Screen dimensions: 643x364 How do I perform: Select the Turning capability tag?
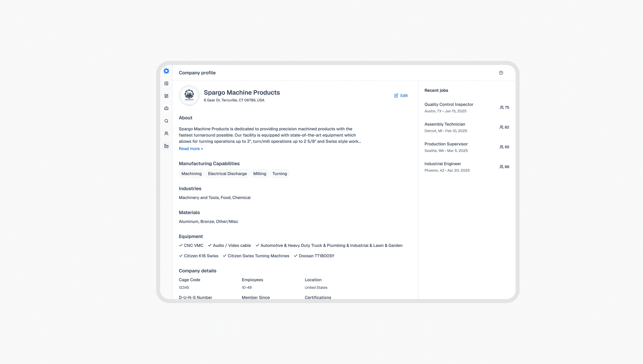tap(279, 173)
